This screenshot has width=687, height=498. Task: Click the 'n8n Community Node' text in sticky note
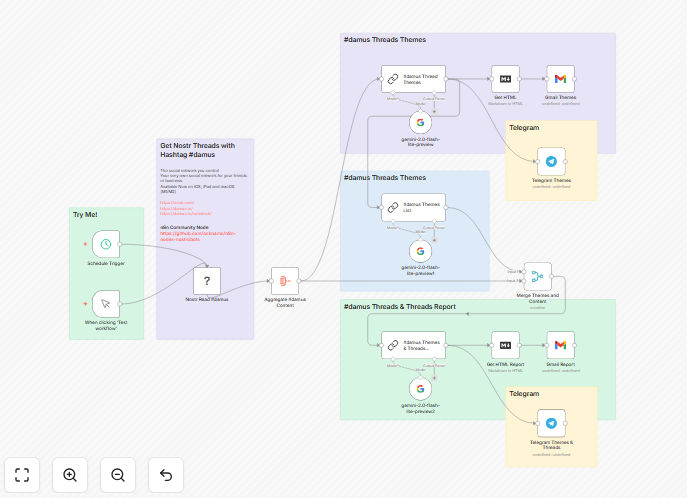(x=184, y=227)
